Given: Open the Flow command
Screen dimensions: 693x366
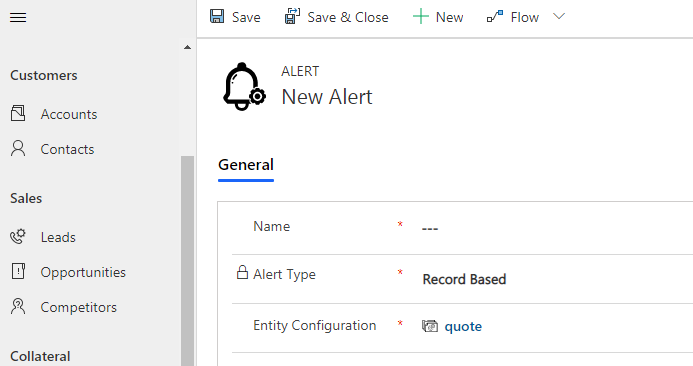Looking at the screenshot, I should pos(513,17).
